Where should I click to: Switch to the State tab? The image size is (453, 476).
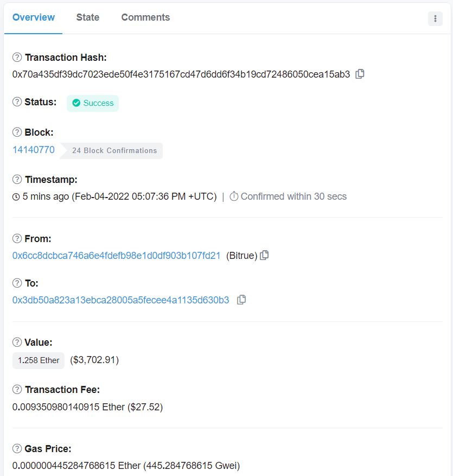pos(88,17)
